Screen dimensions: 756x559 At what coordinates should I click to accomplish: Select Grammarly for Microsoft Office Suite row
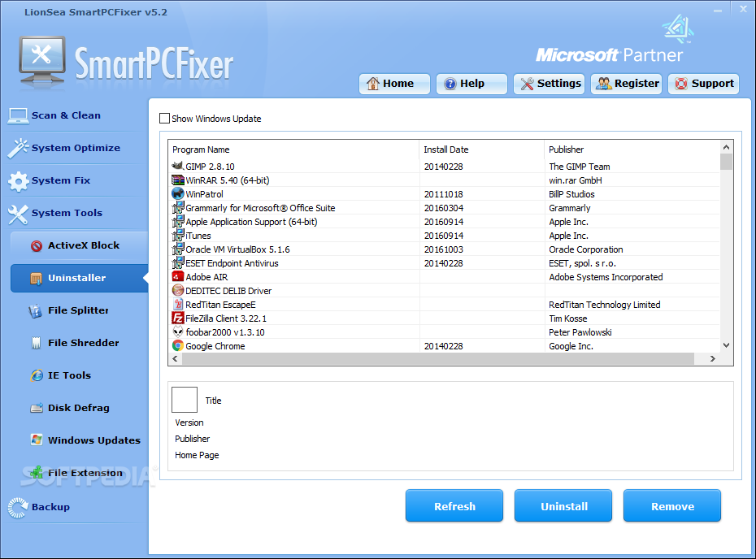click(x=444, y=208)
